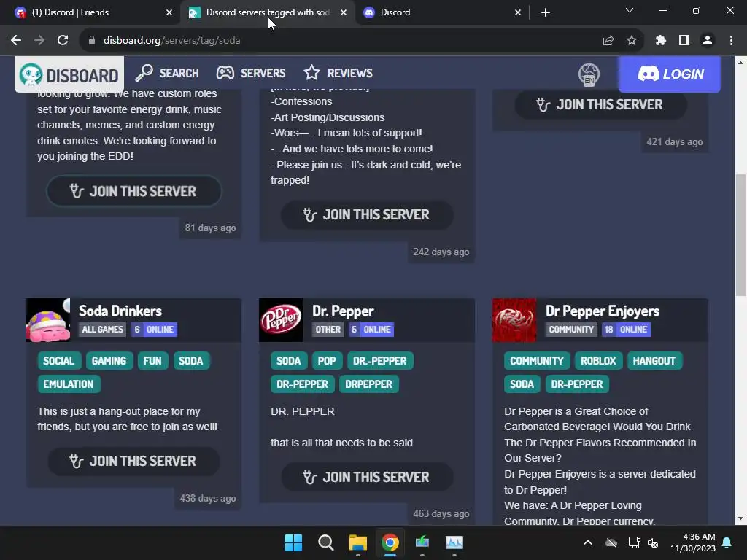Click the SOCIAL tag
The image size is (747, 560).
tap(58, 361)
